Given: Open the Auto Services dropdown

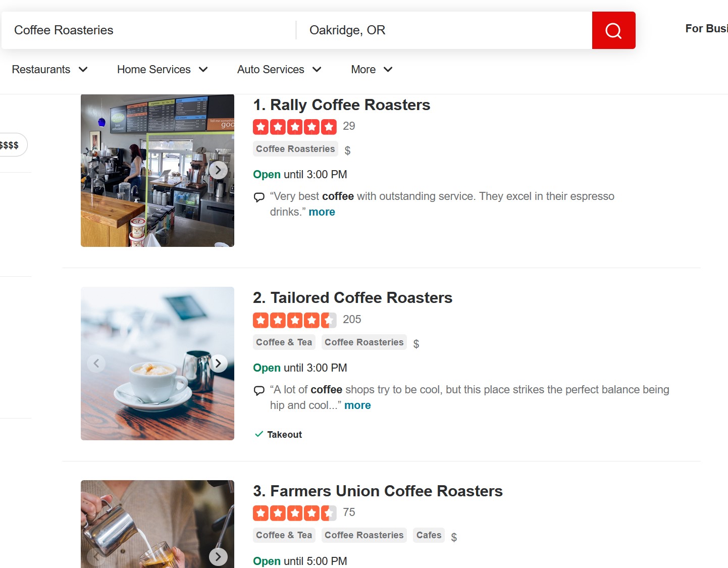Looking at the screenshot, I should click(279, 70).
